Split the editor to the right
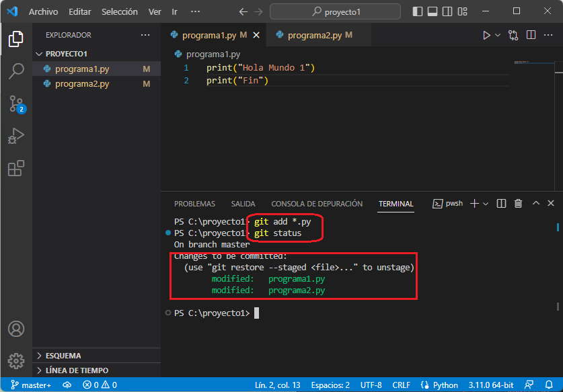This screenshot has width=563, height=392. click(531, 35)
